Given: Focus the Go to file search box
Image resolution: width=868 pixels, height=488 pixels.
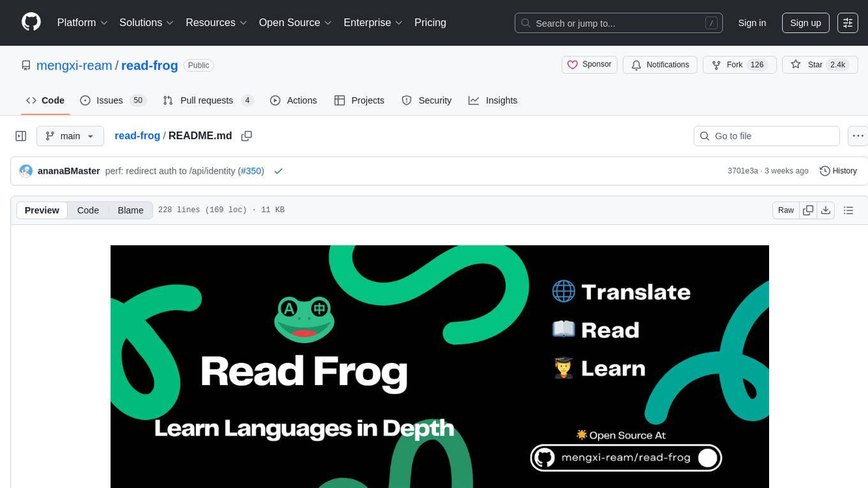Looking at the screenshot, I should tap(767, 136).
